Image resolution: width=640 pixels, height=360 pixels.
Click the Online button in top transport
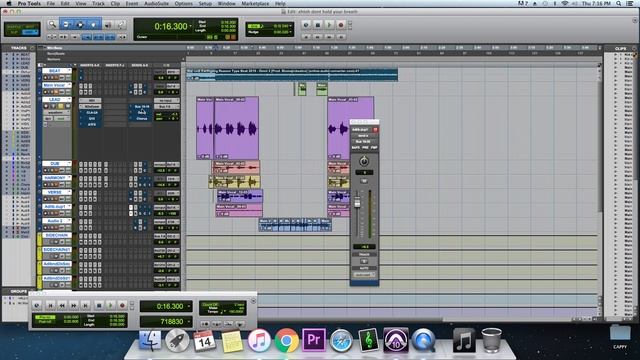(306, 25)
